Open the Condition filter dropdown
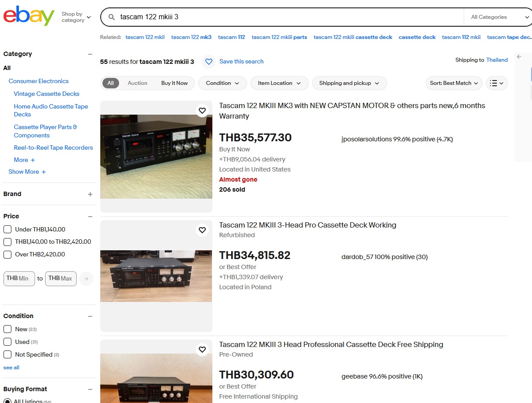This screenshot has height=403, width=532. click(222, 83)
